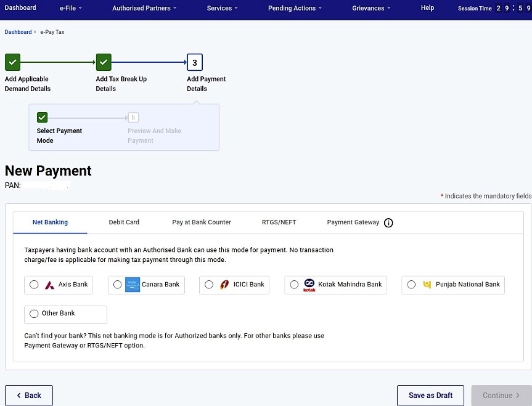Expand the Services menu

221,8
